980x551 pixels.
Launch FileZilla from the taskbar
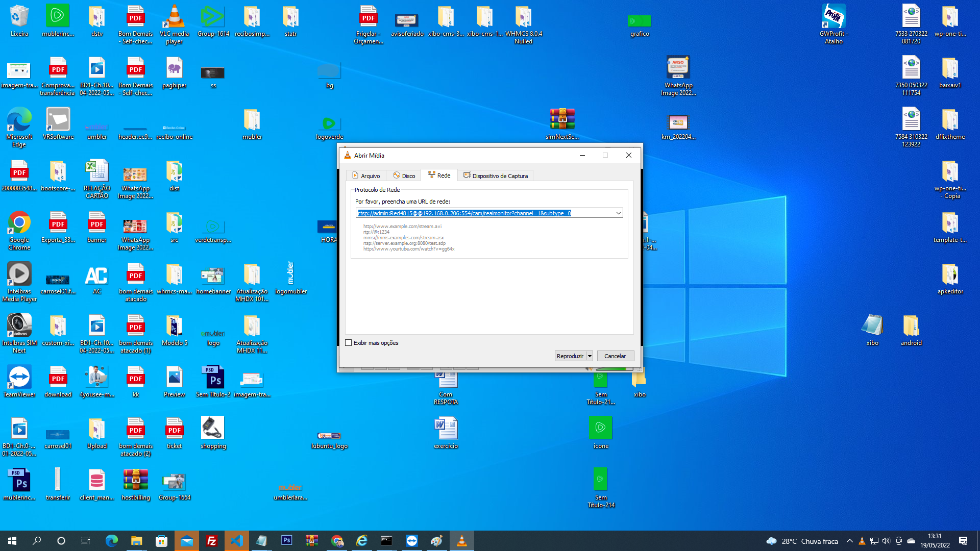211,541
